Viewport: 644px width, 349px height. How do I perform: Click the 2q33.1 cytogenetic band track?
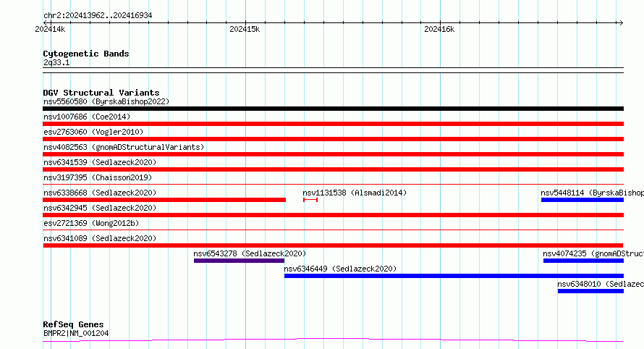pos(333,70)
